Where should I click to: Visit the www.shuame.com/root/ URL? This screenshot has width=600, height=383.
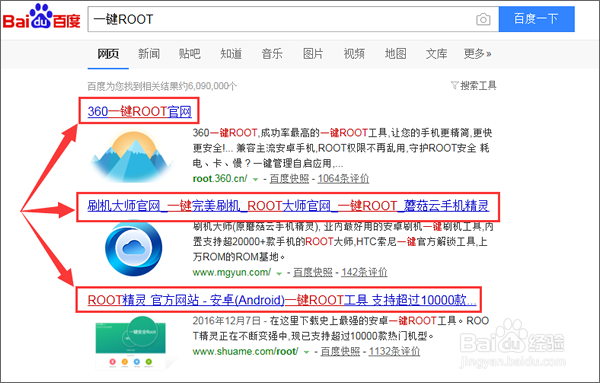coord(245,351)
